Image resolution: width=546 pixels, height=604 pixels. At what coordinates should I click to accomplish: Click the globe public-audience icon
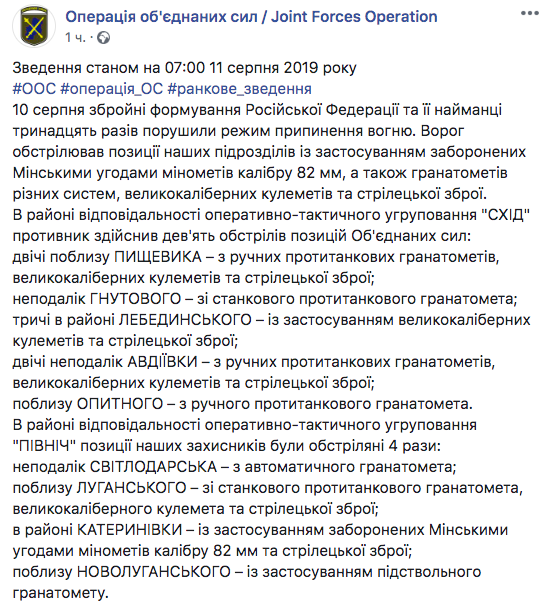coord(103,38)
